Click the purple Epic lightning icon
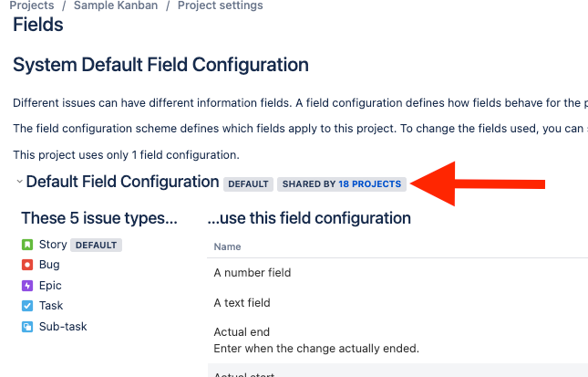Screen dimensions: 588x377 coord(27,286)
